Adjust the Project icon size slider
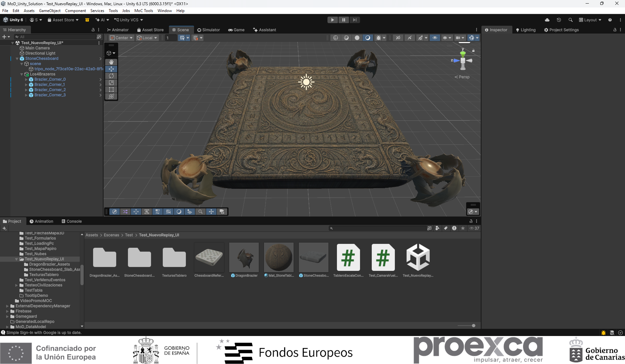625x364 pixels. click(x=466, y=326)
